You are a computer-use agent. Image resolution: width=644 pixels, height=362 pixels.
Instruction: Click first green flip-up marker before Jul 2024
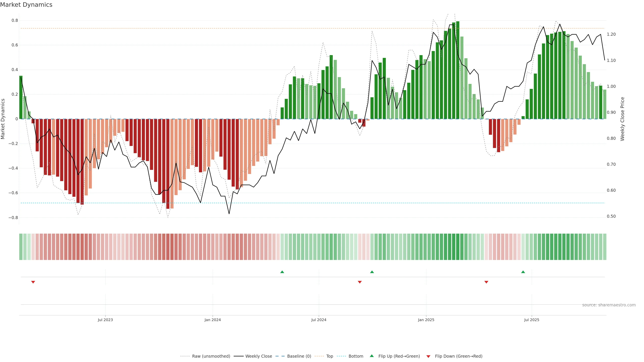282,272
